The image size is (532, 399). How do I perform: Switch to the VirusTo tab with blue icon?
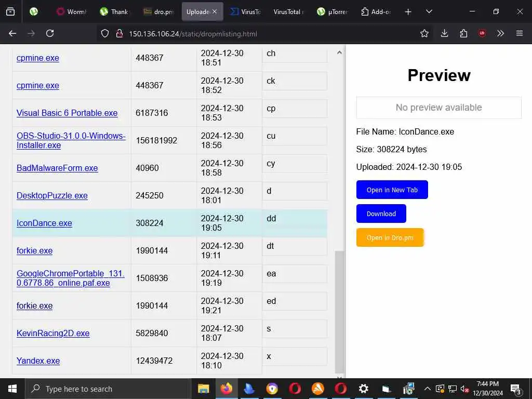(245, 11)
